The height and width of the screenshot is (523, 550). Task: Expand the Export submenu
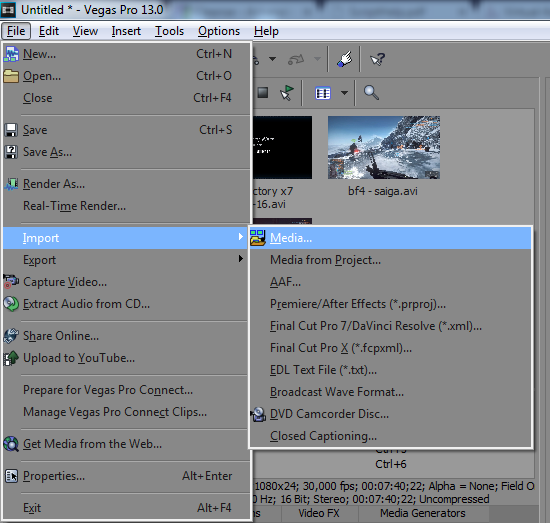pyautogui.click(x=126, y=260)
